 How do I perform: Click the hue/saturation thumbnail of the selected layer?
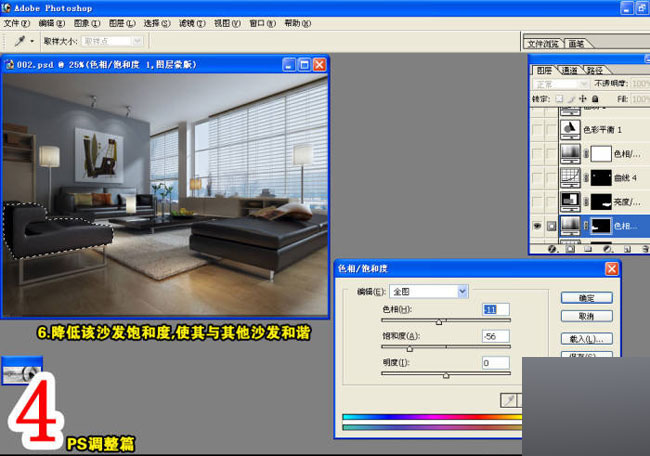[570, 226]
